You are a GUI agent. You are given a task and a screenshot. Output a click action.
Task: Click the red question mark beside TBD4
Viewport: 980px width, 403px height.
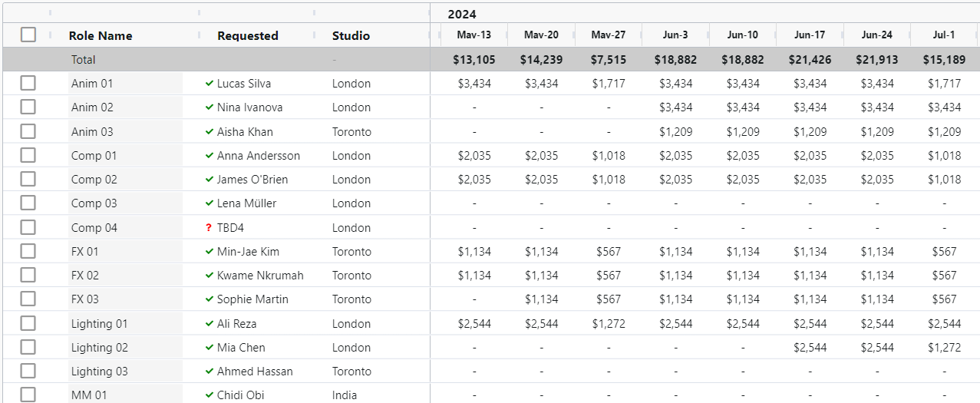coord(209,227)
